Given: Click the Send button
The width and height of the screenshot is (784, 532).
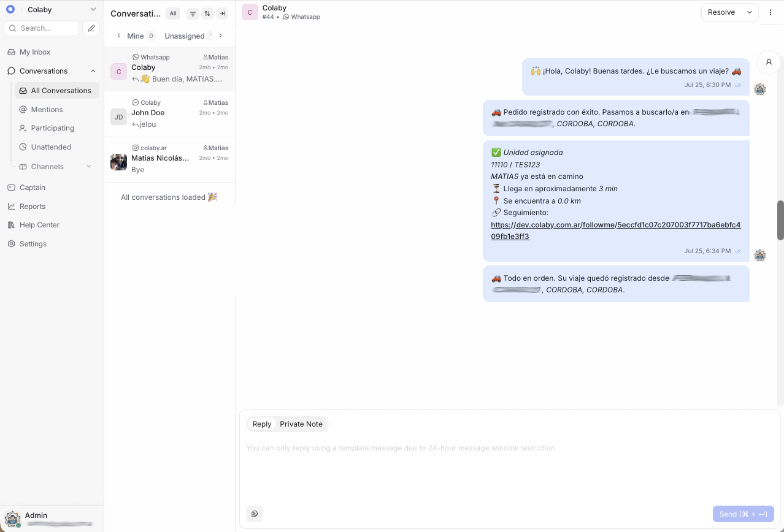Looking at the screenshot, I should click(x=744, y=514).
